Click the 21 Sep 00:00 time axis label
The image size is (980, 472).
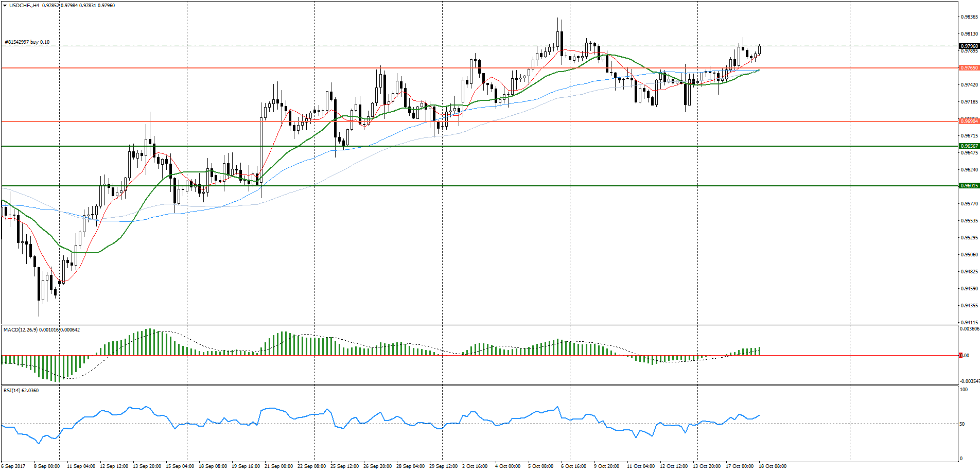(x=278, y=466)
